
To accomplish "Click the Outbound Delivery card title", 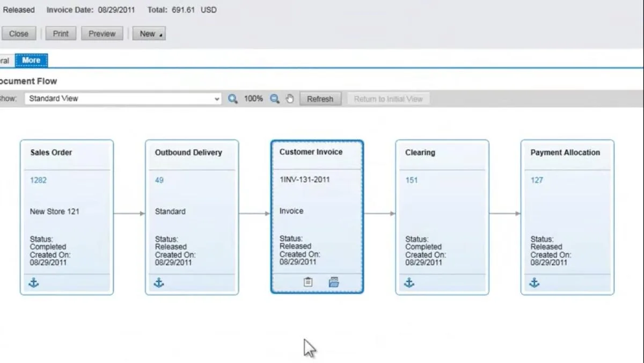I will coord(188,153).
